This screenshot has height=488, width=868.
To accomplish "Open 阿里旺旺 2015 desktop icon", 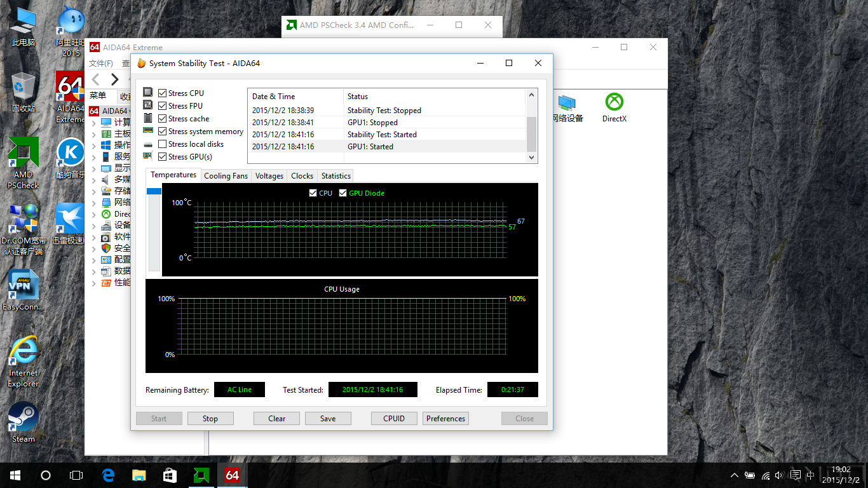I will pos(71,32).
